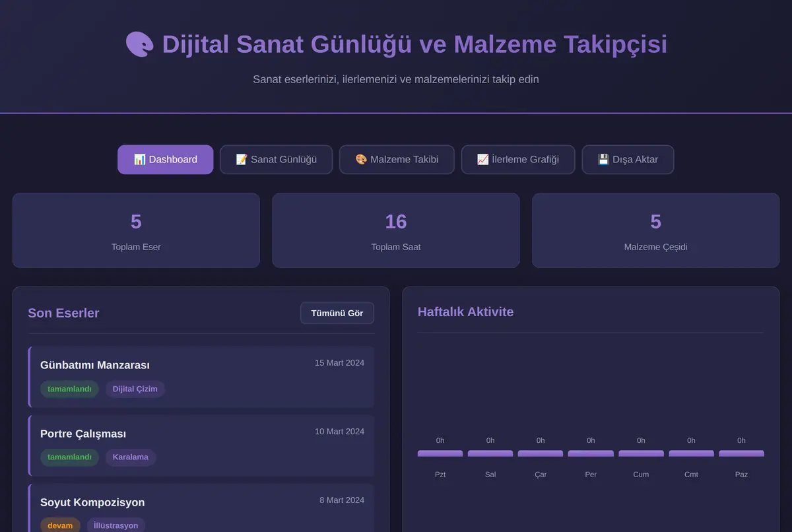792x532 pixels.
Task: Switch to the Sanat Günlüğü tab
Action: point(276,160)
